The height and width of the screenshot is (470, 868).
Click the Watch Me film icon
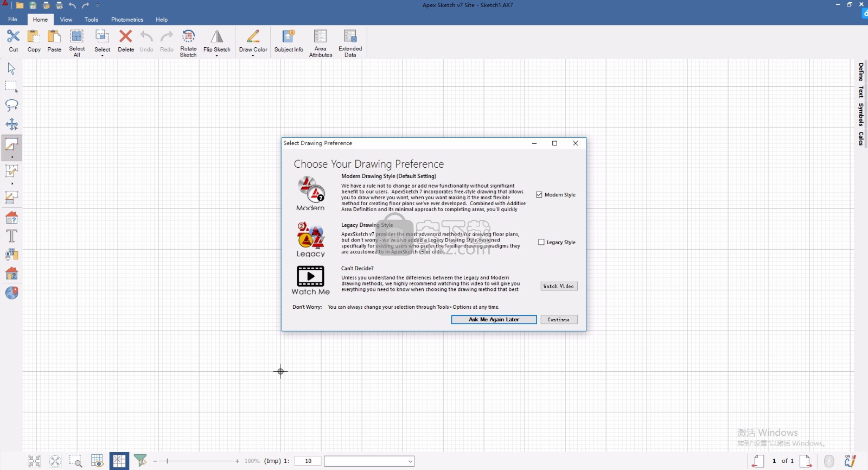click(x=310, y=276)
